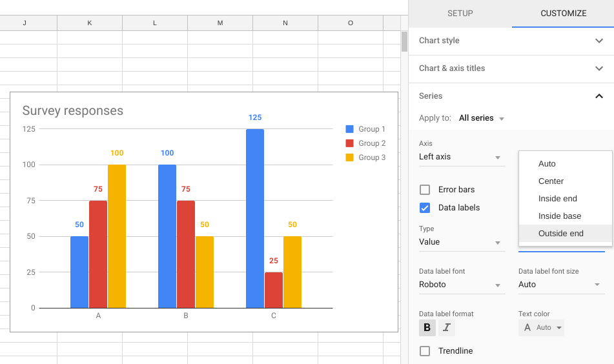Select the Group 3 legend label
The height and width of the screenshot is (364, 614).
pos(372,157)
